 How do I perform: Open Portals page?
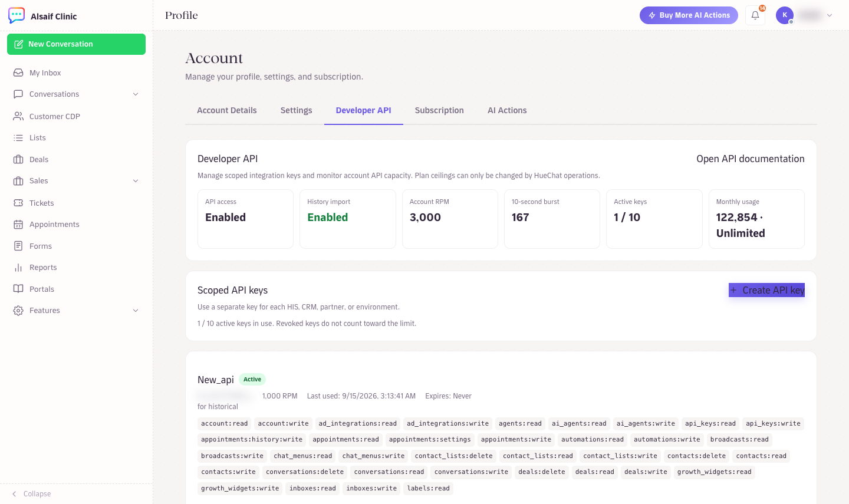tap(76, 289)
